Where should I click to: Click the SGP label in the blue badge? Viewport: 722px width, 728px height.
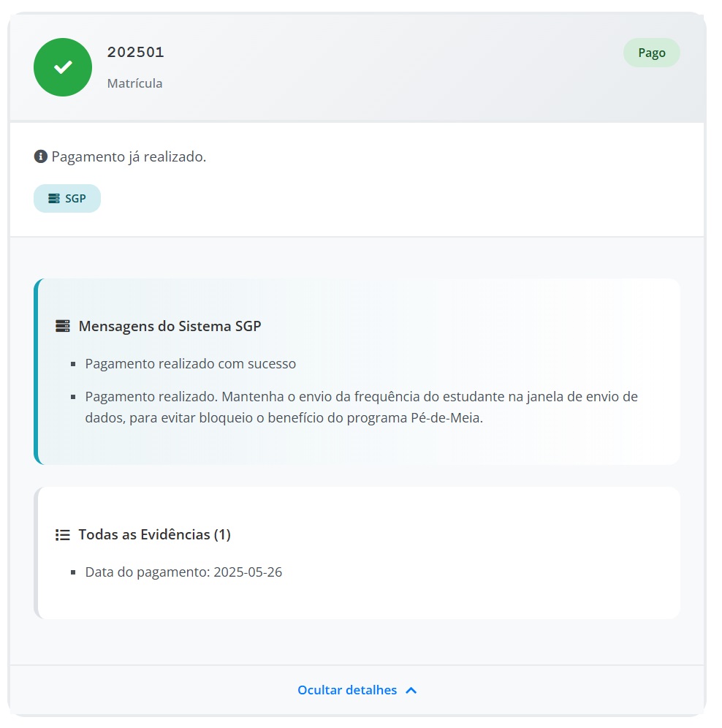pyautogui.click(x=75, y=199)
